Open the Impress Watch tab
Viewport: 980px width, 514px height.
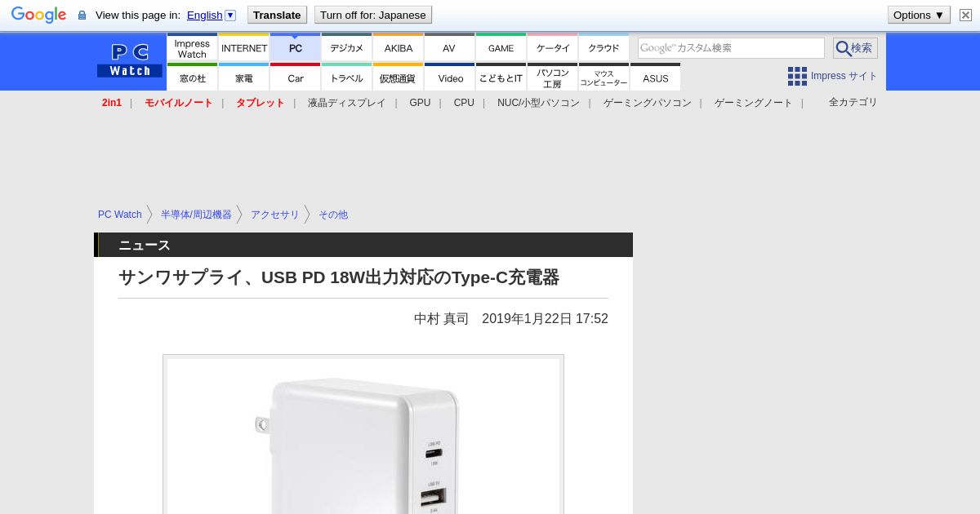pyautogui.click(x=192, y=48)
